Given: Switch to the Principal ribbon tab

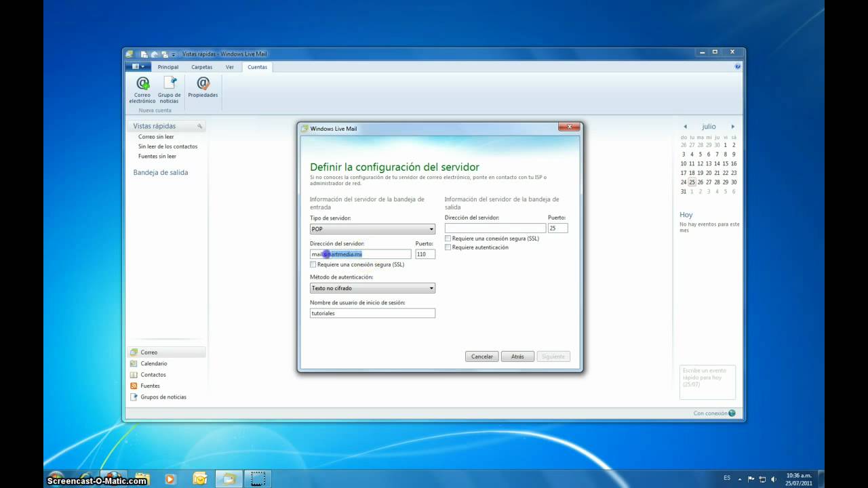Looking at the screenshot, I should pos(168,67).
